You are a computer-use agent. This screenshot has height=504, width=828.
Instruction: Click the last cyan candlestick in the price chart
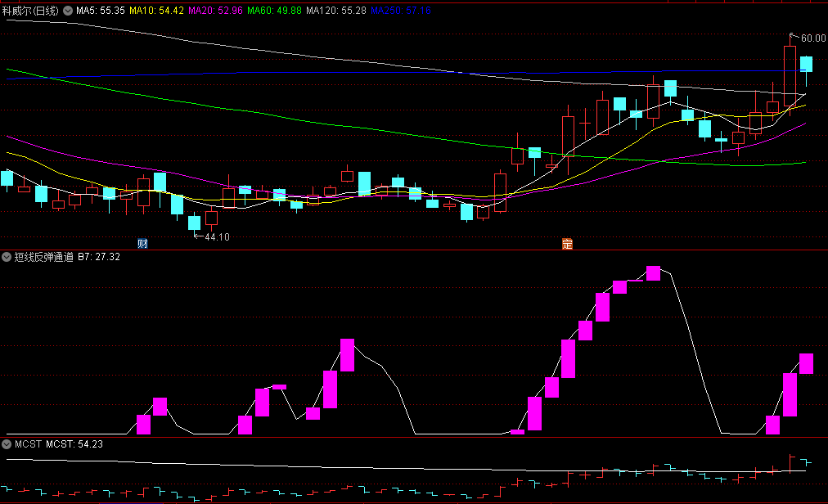tap(807, 64)
